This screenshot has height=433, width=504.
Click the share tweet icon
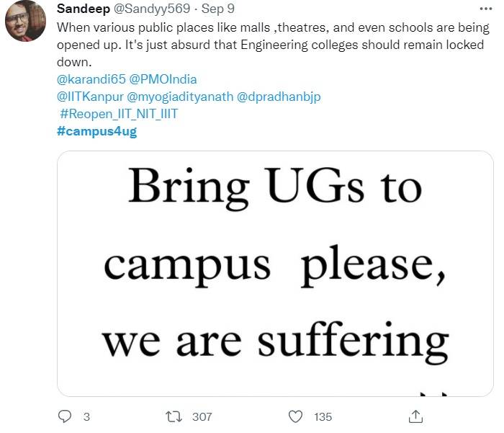point(415,416)
